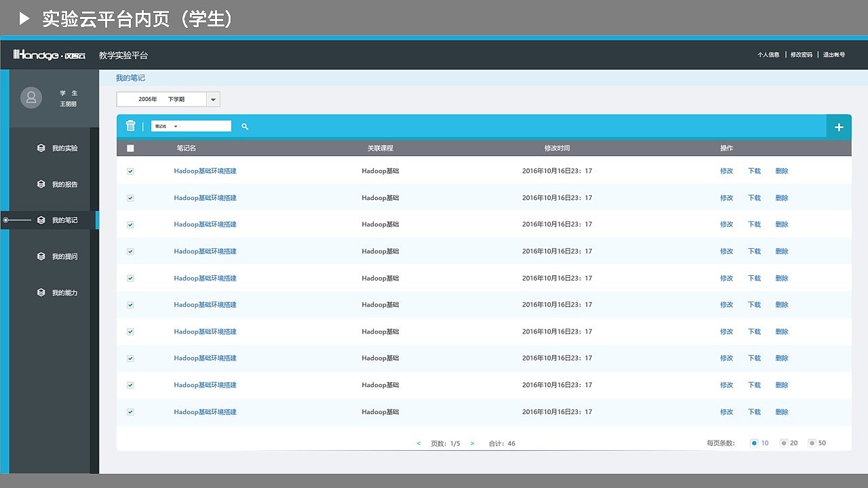Click 修改 in the first note row
Screen dimensions: 868x488
[727, 171]
